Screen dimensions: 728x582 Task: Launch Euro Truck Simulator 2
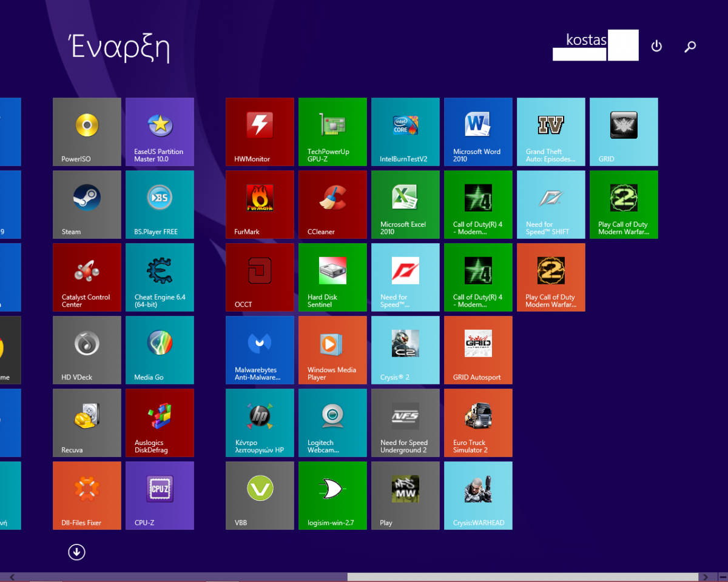[x=478, y=423]
